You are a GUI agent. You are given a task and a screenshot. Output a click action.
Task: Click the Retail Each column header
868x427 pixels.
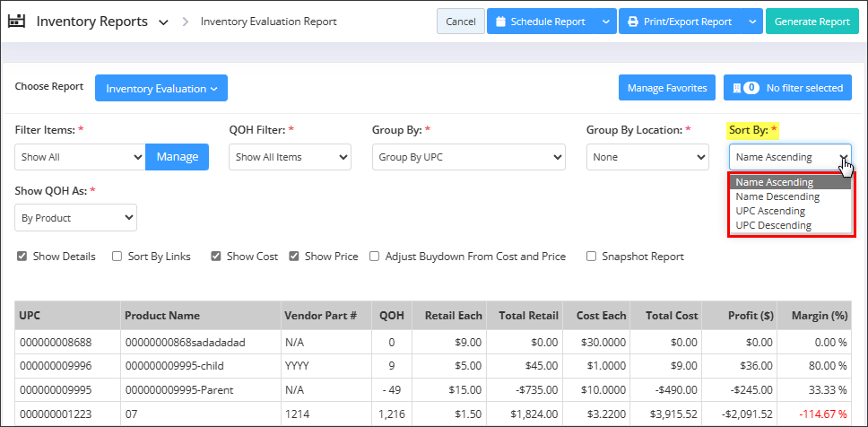449,315
